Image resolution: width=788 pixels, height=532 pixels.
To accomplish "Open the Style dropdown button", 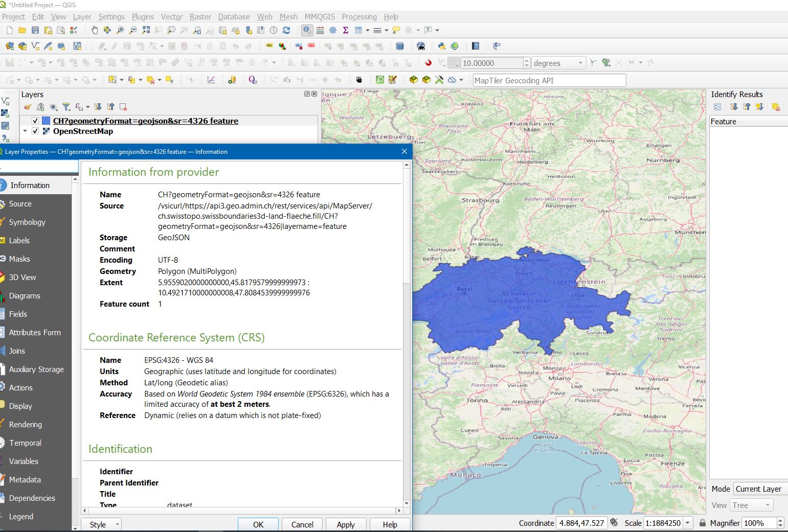I will tap(101, 524).
